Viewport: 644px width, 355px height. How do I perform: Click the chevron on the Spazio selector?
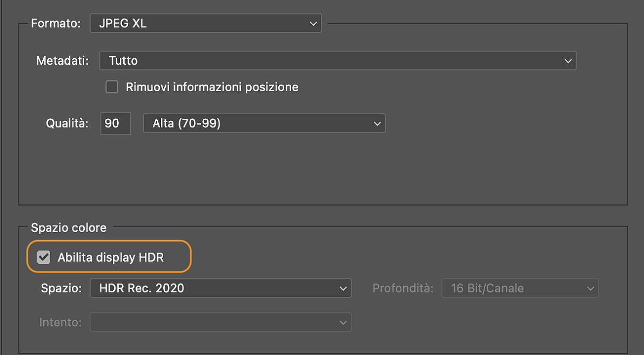[x=343, y=288]
